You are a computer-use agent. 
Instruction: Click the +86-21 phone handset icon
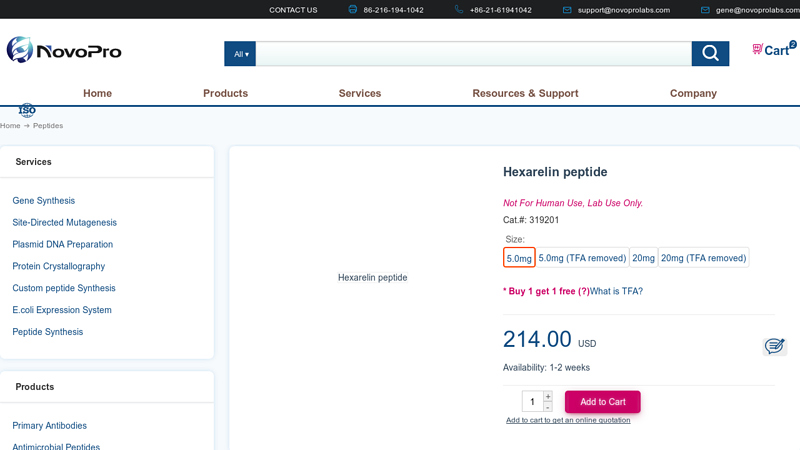coord(459,10)
